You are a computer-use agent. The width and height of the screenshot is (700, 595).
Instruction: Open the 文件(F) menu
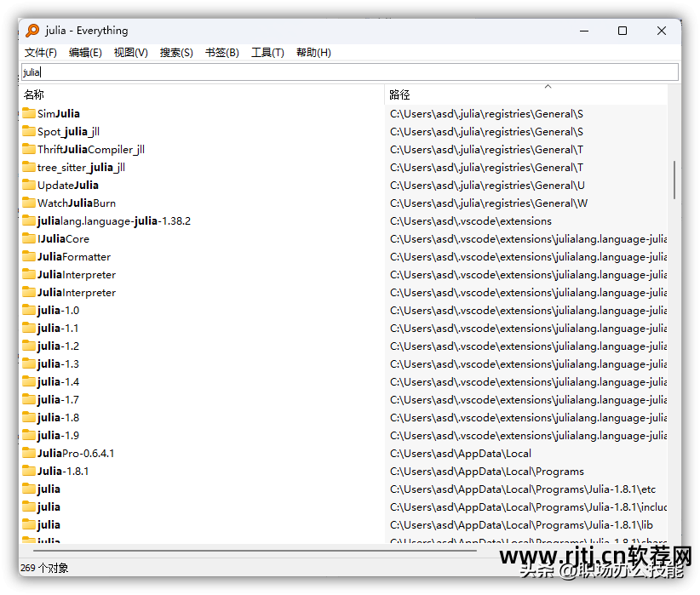click(x=40, y=53)
